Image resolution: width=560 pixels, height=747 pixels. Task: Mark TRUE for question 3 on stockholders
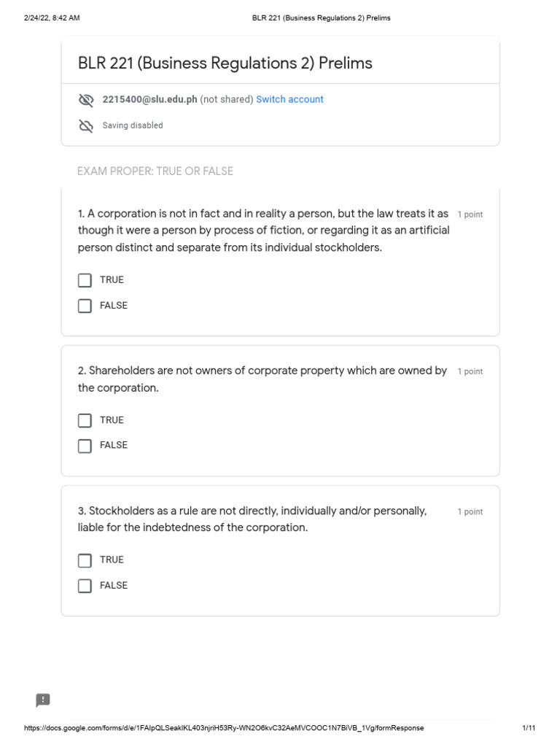(x=85, y=560)
